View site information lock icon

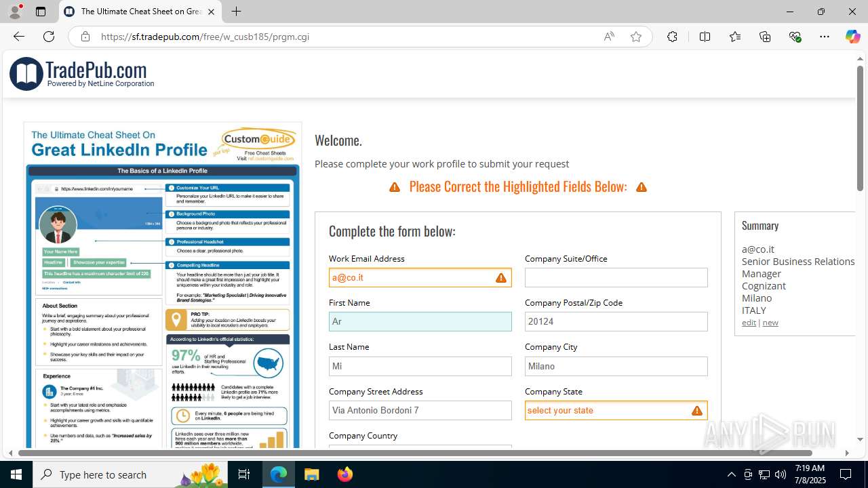coord(85,37)
